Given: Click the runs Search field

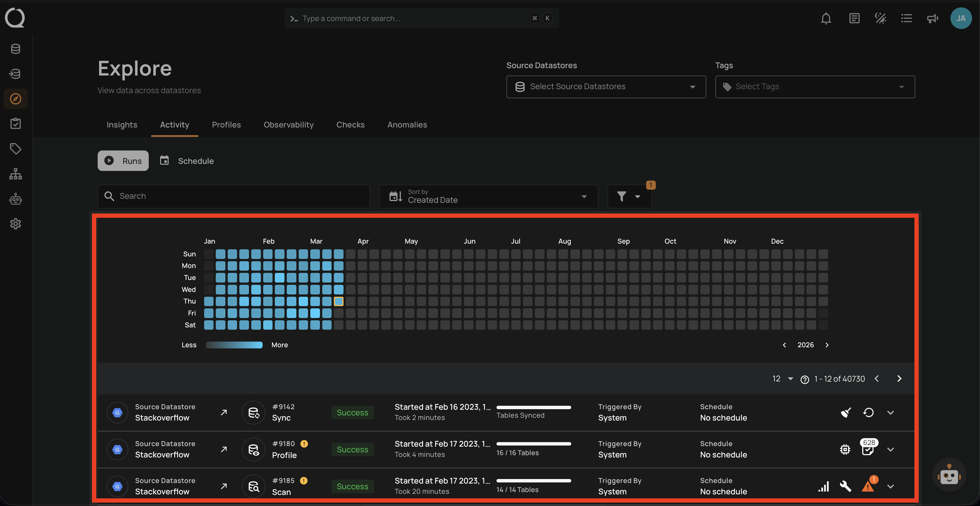Looking at the screenshot, I should [x=234, y=196].
